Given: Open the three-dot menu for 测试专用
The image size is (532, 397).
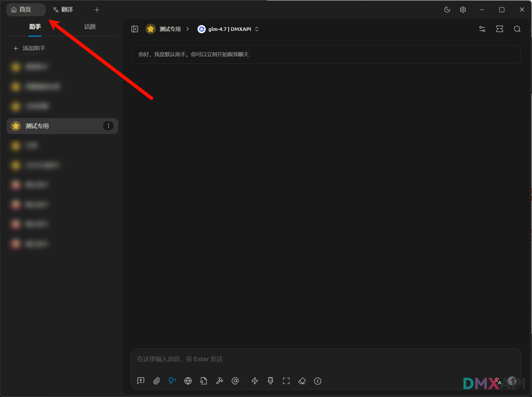Looking at the screenshot, I should 108,126.
